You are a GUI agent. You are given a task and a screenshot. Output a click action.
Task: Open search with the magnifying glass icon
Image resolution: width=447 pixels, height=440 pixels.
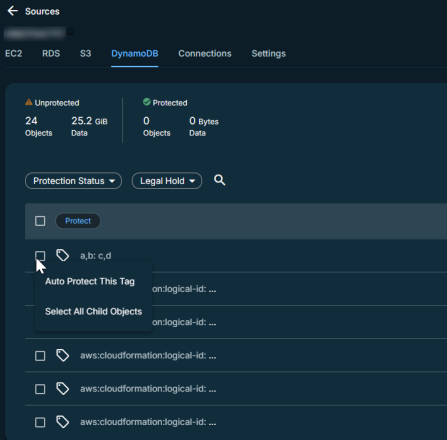tap(219, 180)
